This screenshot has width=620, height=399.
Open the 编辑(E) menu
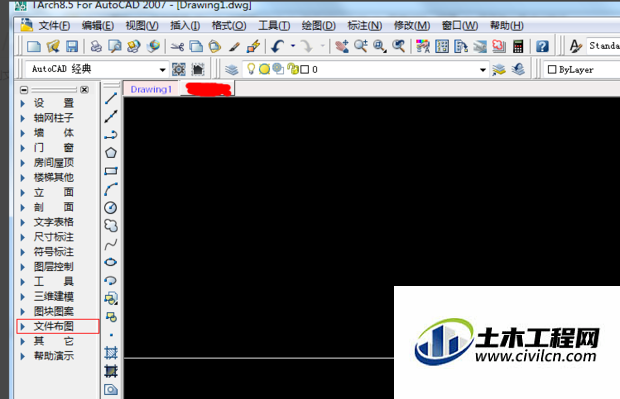pyautogui.click(x=98, y=26)
